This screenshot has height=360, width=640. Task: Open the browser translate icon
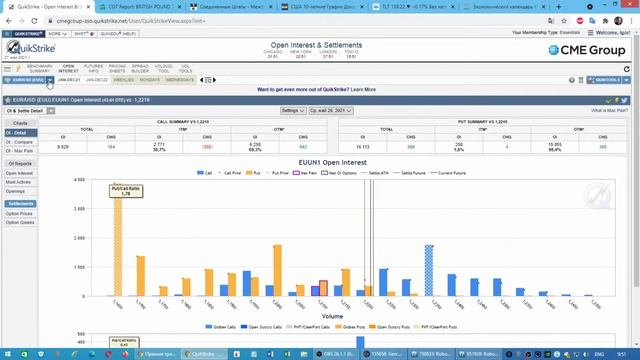551,21
